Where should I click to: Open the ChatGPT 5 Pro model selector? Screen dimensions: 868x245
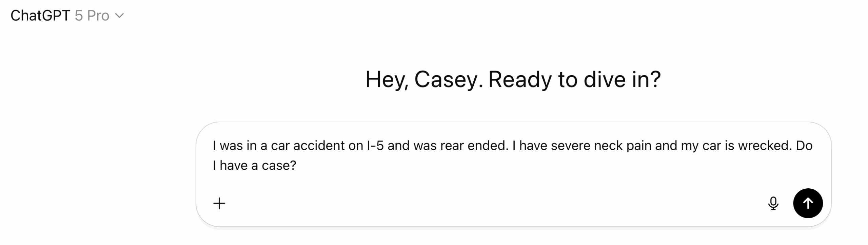coord(67,16)
